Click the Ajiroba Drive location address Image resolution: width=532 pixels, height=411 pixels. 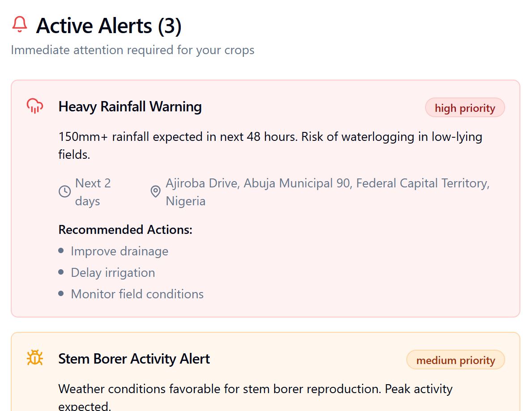click(328, 192)
